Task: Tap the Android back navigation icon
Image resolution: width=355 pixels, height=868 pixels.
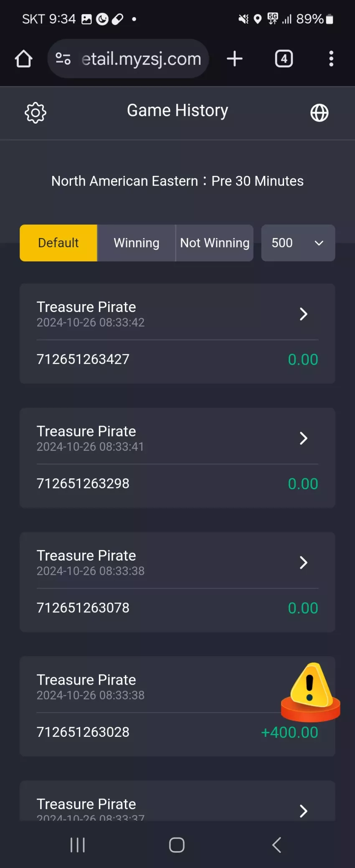Action: (x=276, y=845)
